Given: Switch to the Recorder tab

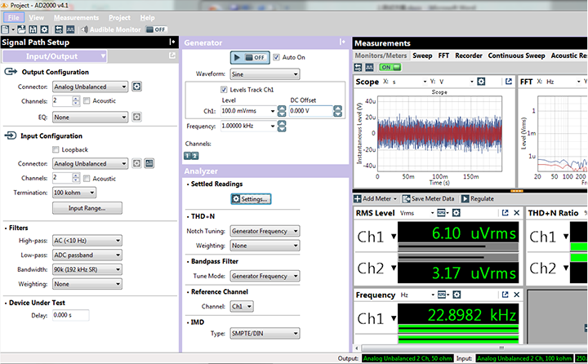Looking at the screenshot, I should (x=469, y=55).
